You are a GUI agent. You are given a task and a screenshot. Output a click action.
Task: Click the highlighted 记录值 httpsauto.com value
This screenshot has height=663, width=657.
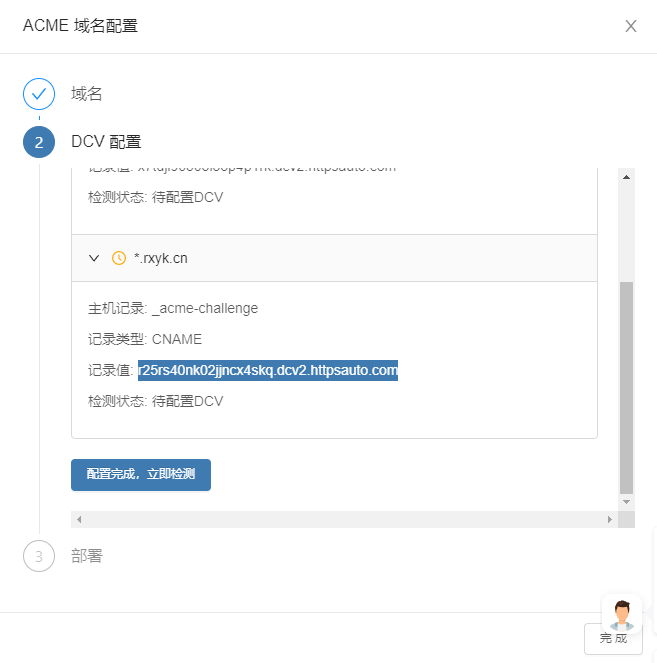[268, 370]
